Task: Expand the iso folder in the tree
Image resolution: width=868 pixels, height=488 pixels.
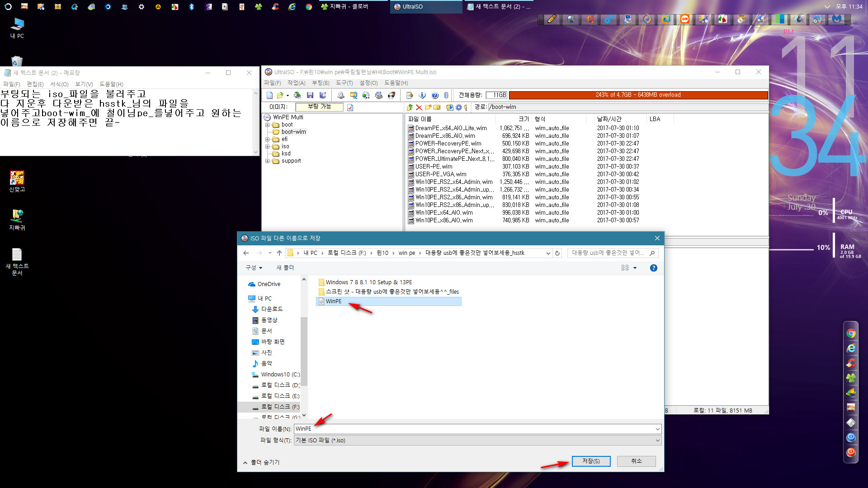Action: (267, 146)
